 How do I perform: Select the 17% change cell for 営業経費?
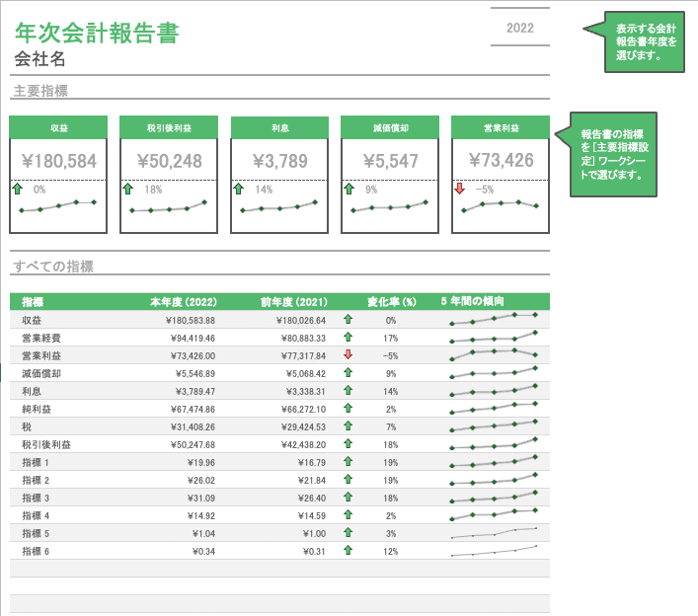click(x=391, y=339)
